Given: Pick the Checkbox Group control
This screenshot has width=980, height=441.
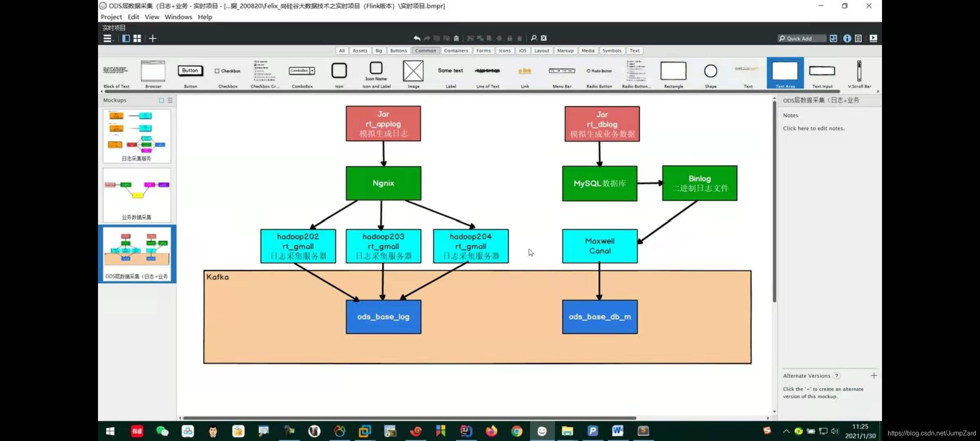Looking at the screenshot, I should 265,74.
